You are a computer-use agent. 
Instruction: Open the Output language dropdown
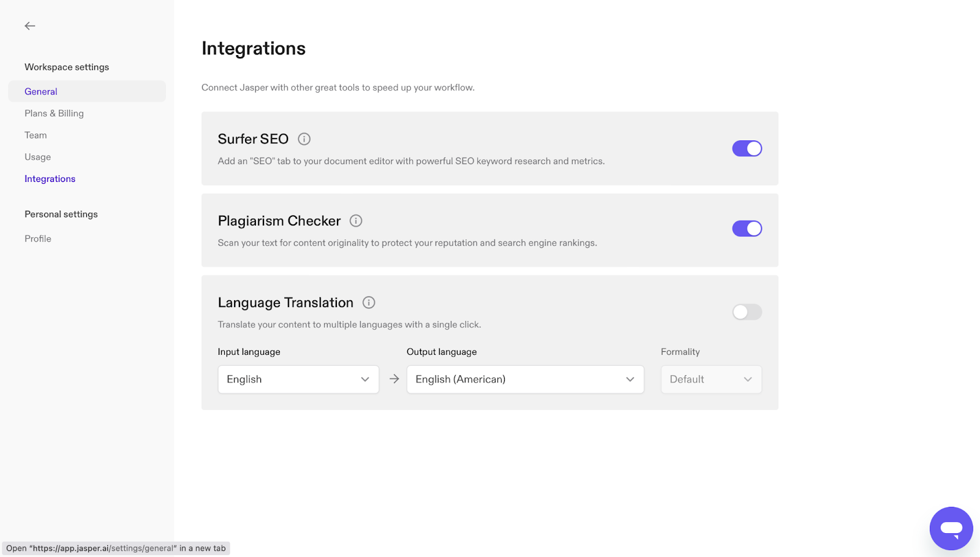coord(526,379)
